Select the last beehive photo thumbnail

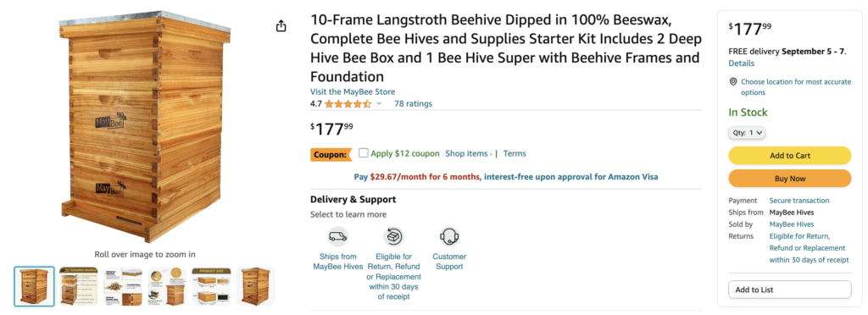pyautogui.click(x=256, y=286)
